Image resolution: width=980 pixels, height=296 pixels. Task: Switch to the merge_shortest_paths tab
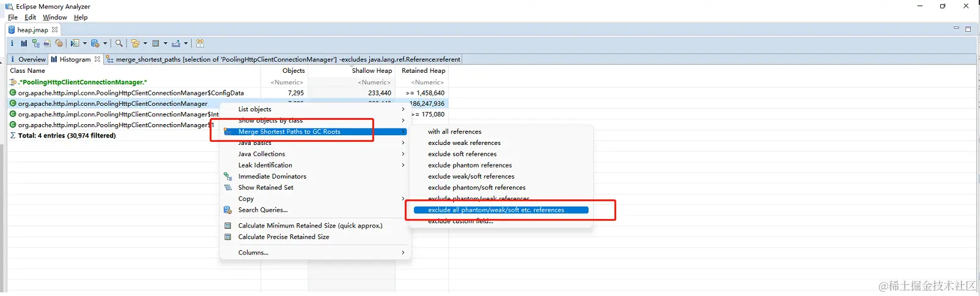pyautogui.click(x=284, y=59)
